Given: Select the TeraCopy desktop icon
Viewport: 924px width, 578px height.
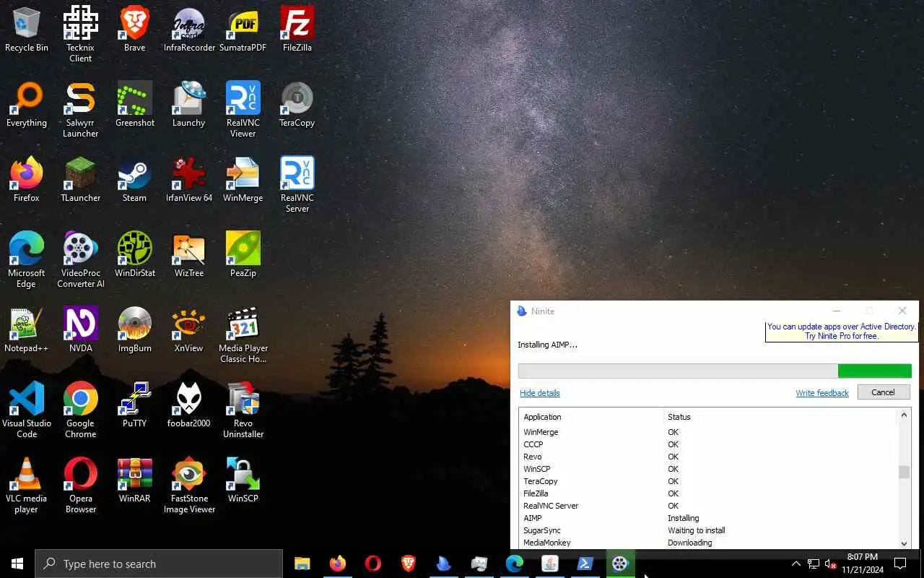Looking at the screenshot, I should point(297,105).
